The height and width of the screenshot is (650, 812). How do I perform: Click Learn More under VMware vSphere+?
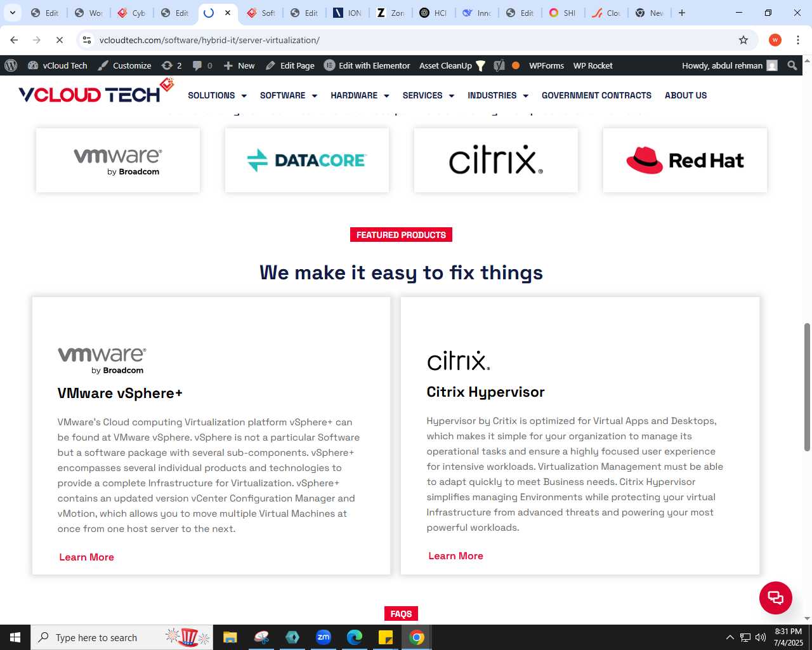[86, 557]
